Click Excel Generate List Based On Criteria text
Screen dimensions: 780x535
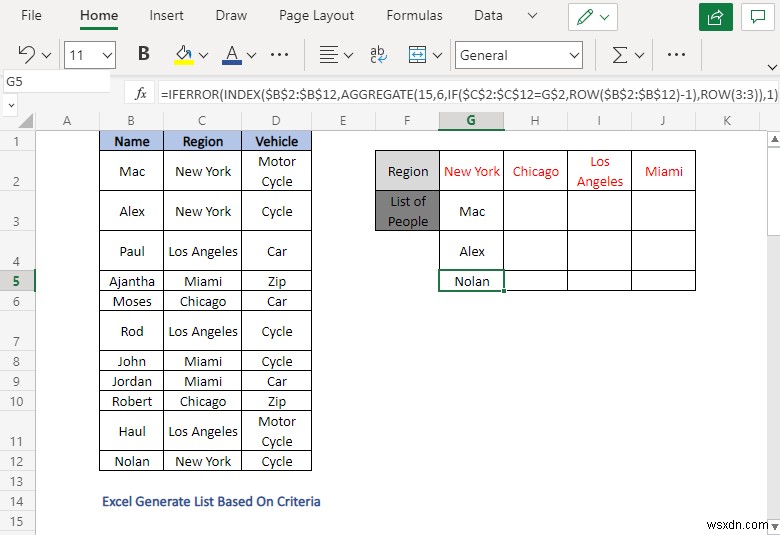211,501
